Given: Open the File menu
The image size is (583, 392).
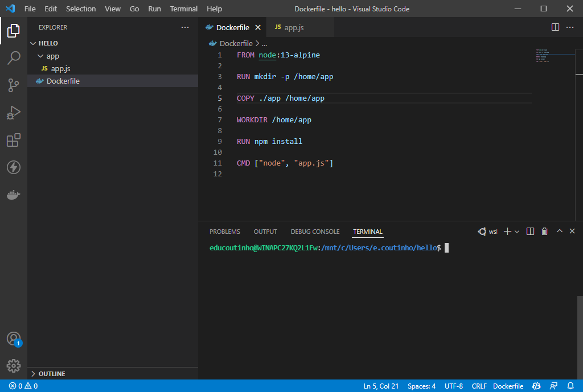Looking at the screenshot, I should point(30,9).
